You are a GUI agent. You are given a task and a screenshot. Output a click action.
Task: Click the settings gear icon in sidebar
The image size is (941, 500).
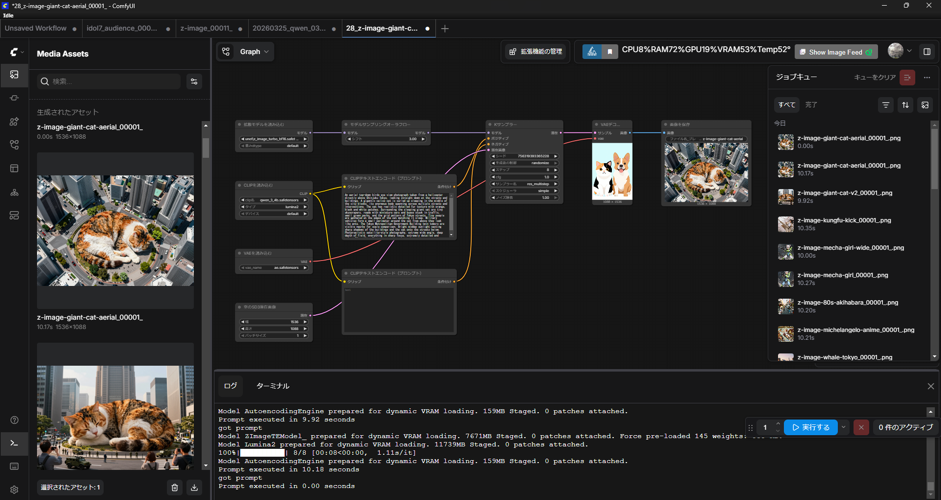(x=14, y=489)
